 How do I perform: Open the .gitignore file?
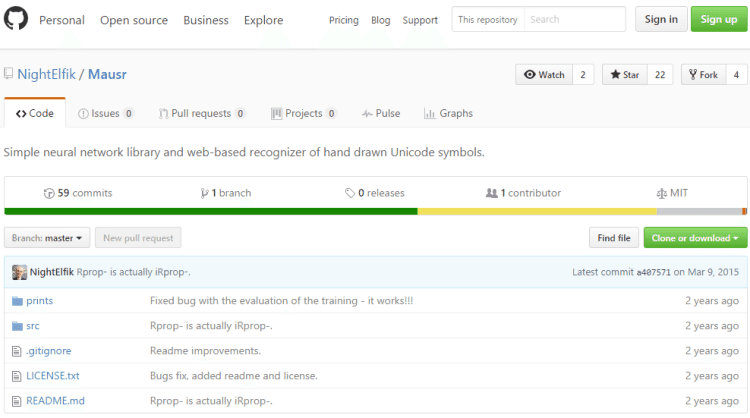point(48,351)
